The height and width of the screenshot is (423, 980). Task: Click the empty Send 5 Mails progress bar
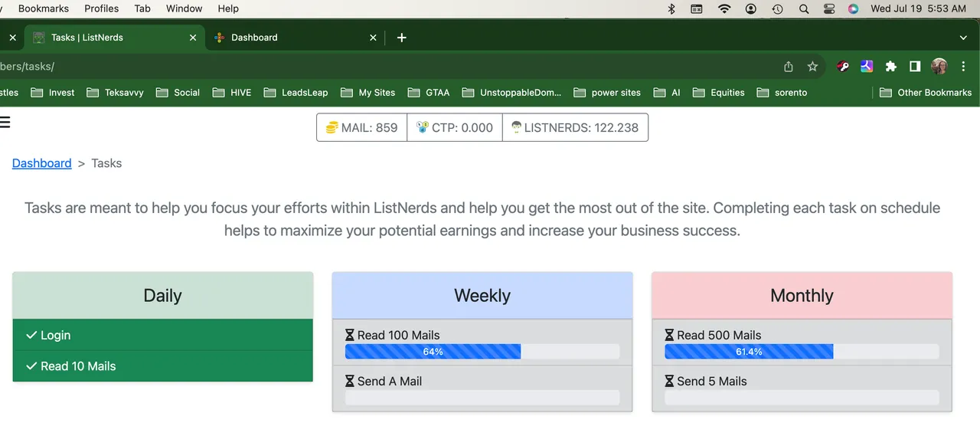pyautogui.click(x=802, y=398)
